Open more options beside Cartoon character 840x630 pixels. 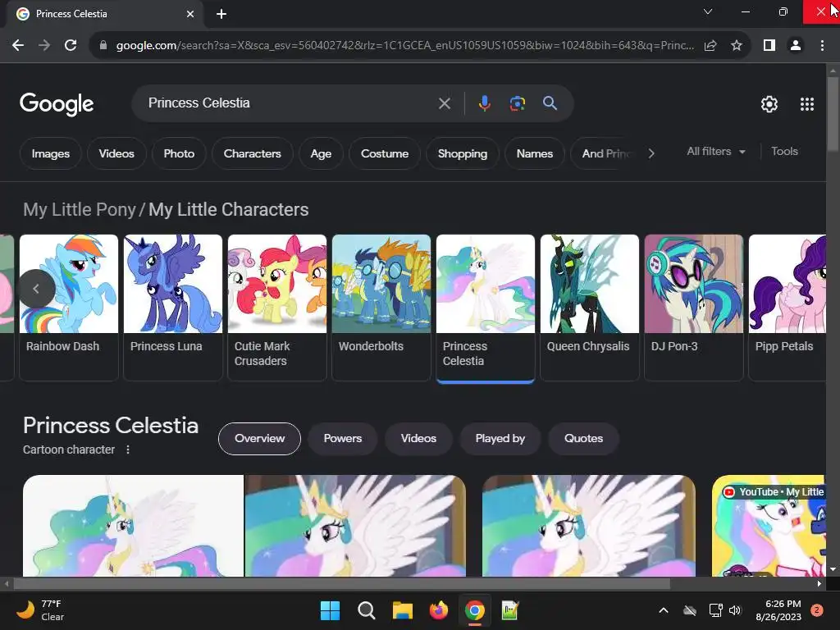point(127,450)
